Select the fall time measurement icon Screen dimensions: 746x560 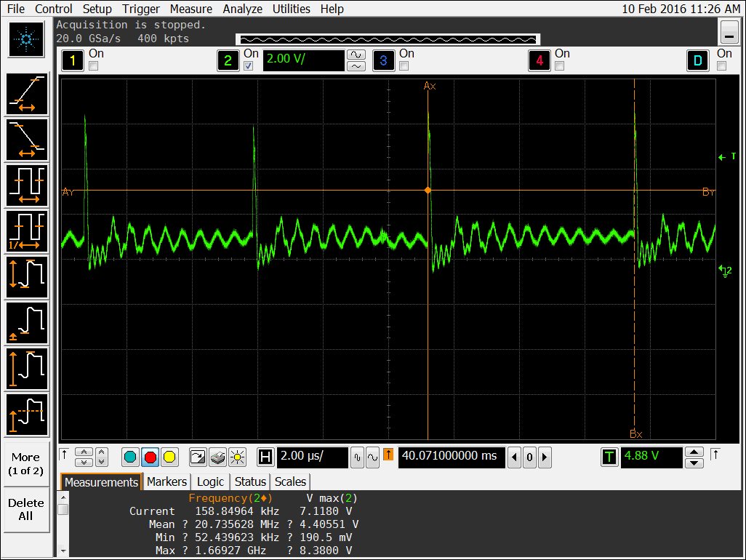point(27,140)
